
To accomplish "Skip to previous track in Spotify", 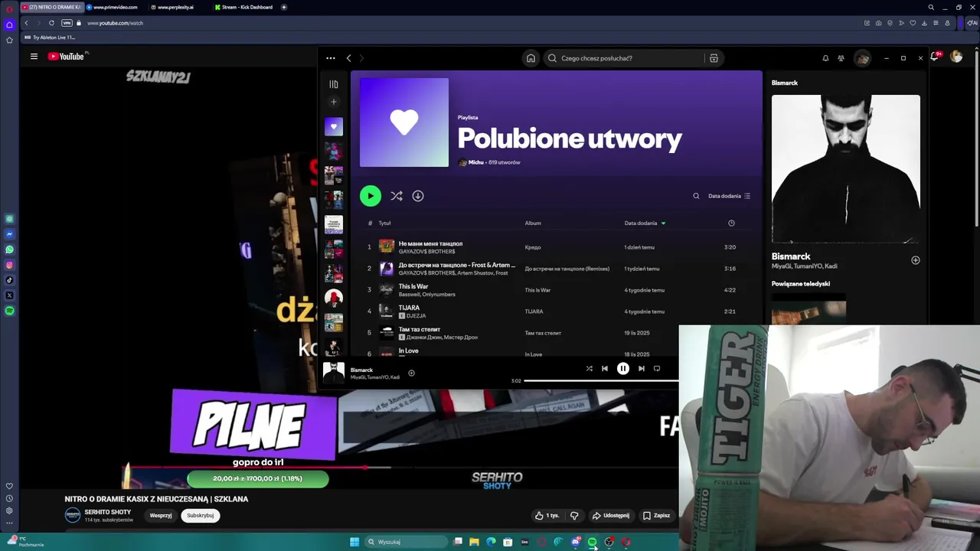I will (x=605, y=369).
